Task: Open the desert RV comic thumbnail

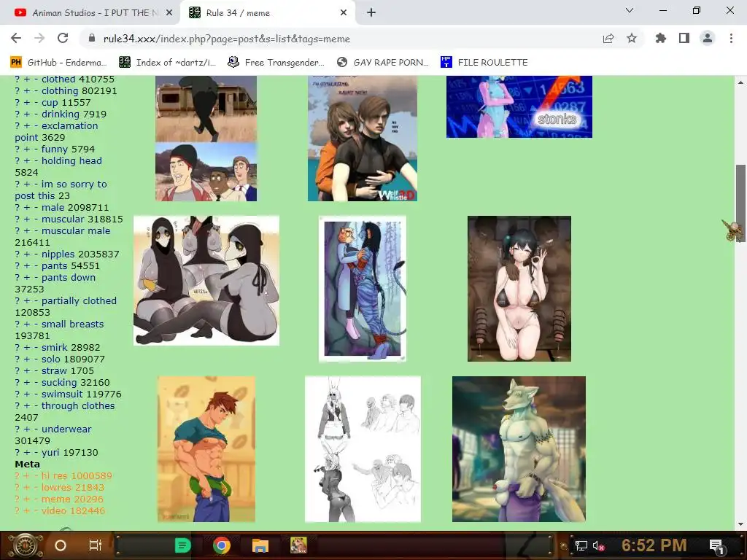Action: tap(206, 138)
